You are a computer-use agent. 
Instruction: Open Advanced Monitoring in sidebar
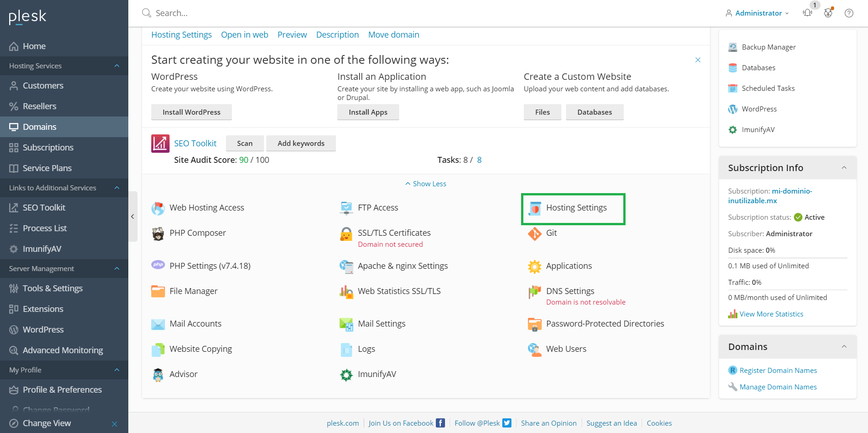64,350
